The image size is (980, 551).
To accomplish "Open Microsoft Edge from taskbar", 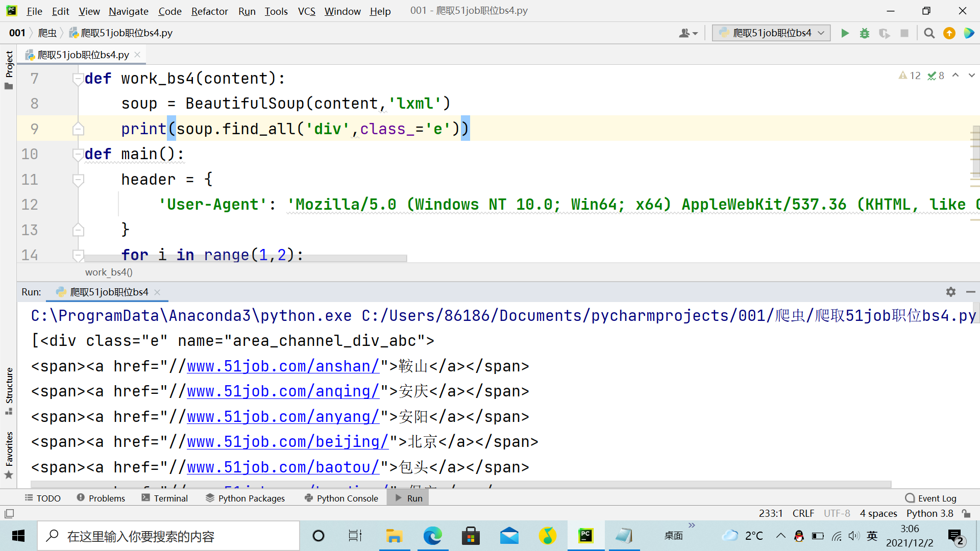I will (432, 536).
